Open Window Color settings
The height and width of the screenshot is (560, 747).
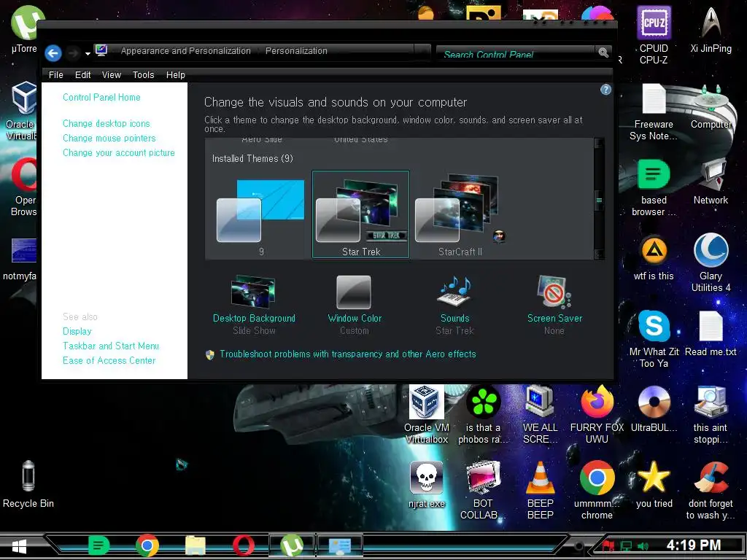coord(355,305)
